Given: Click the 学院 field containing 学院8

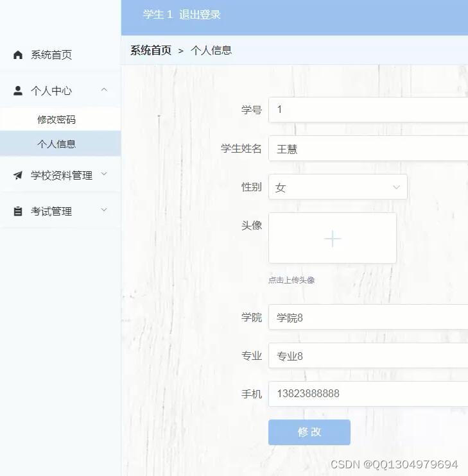Looking at the screenshot, I should point(369,318).
